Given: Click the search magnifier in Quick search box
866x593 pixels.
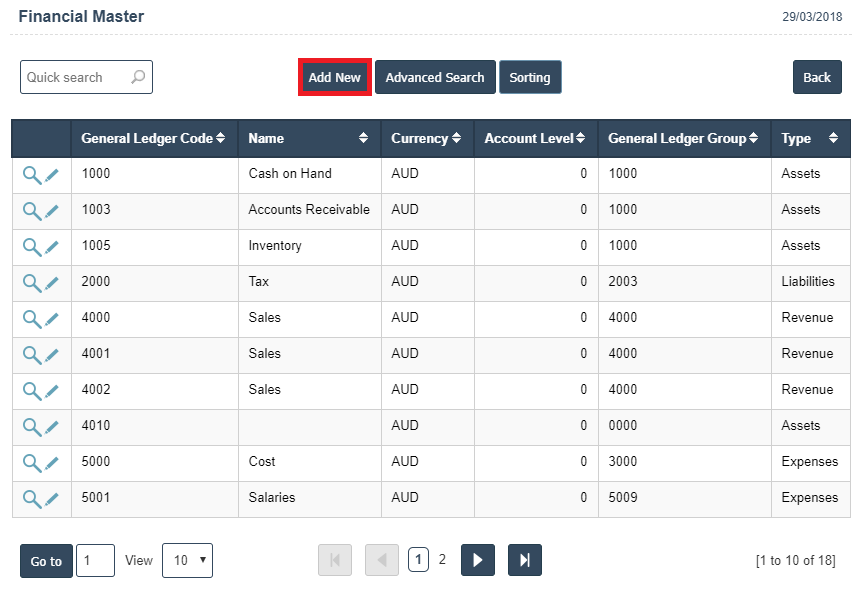Looking at the screenshot, I should (x=138, y=77).
